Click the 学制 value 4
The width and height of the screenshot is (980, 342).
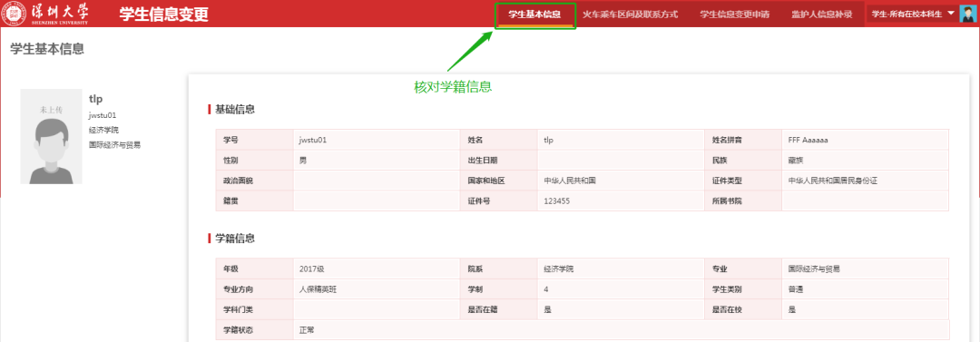546,289
